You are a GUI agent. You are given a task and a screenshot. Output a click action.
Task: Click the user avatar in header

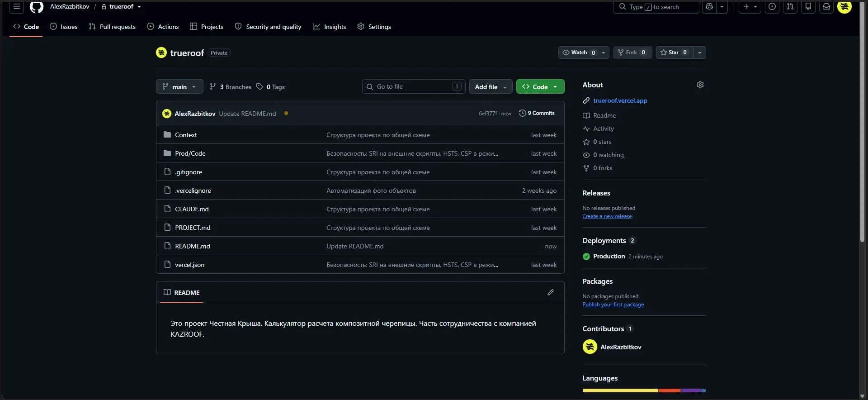[x=844, y=6]
